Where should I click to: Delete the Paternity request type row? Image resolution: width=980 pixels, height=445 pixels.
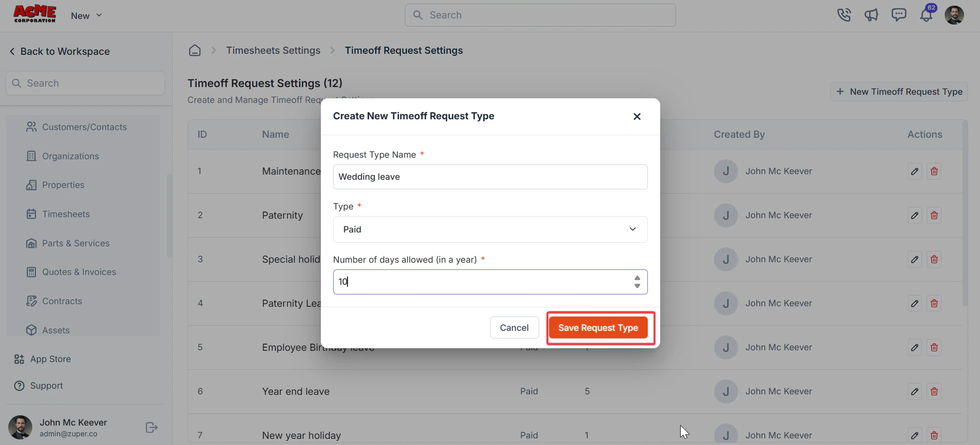[x=934, y=216]
